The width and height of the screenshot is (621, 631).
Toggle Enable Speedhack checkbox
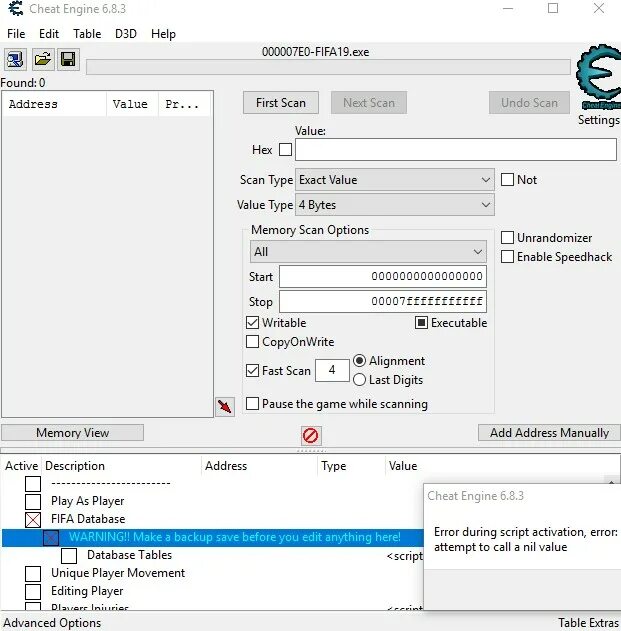(x=507, y=256)
